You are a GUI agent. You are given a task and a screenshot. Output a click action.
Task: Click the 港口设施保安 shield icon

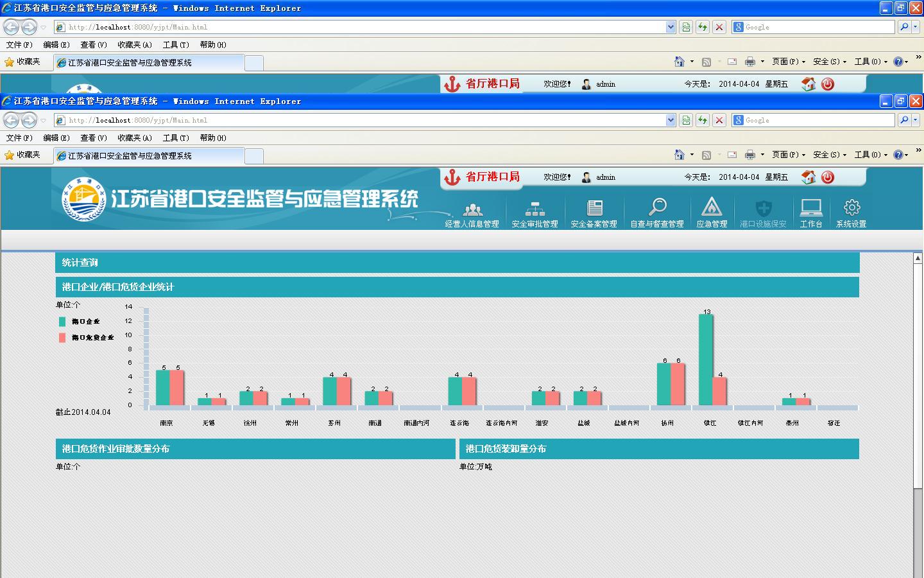763,209
